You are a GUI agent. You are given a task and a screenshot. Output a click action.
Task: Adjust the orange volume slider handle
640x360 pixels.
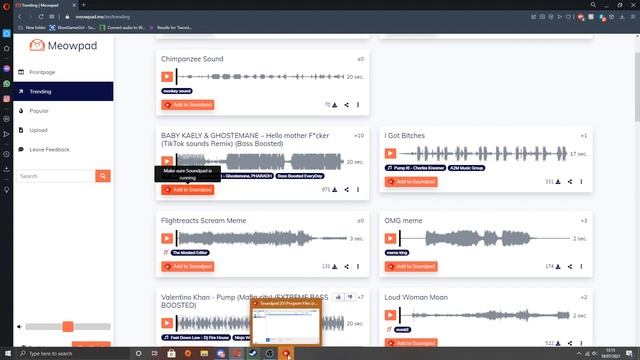point(68,327)
